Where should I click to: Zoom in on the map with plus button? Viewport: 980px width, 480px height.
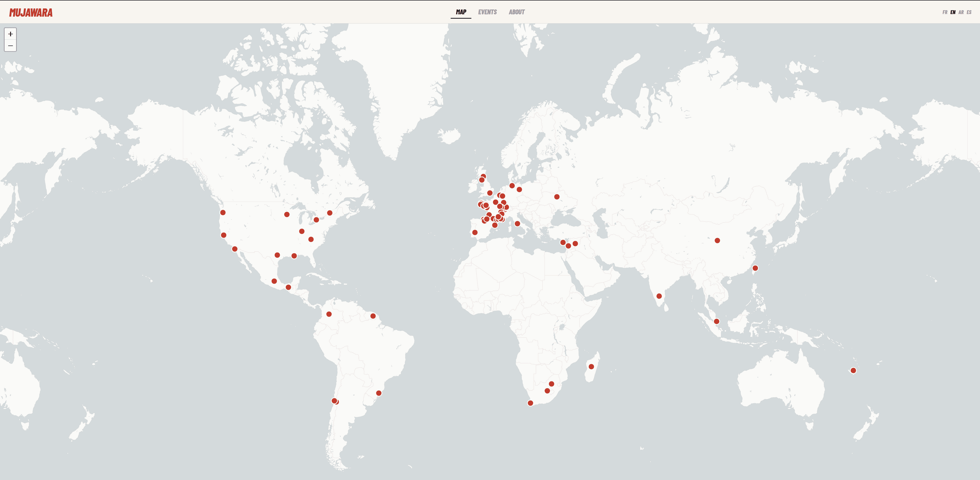10,34
